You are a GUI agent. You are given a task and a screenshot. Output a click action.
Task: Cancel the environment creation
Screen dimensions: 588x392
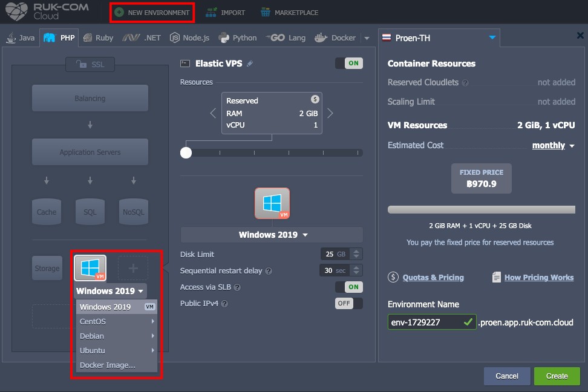pos(507,376)
